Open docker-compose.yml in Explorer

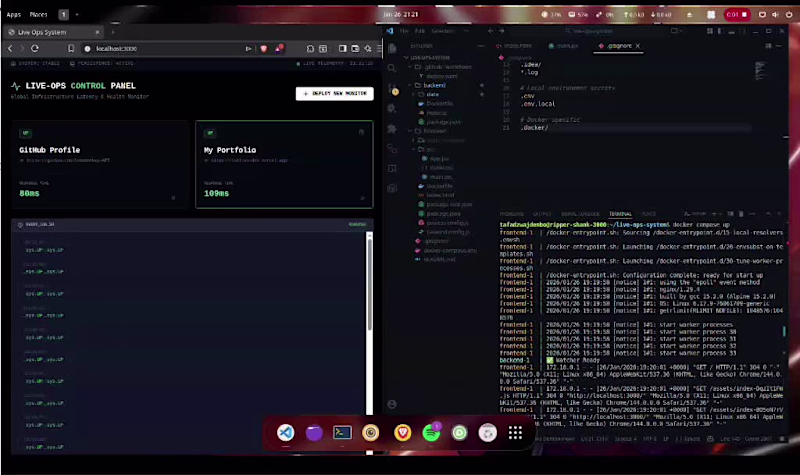click(x=450, y=251)
